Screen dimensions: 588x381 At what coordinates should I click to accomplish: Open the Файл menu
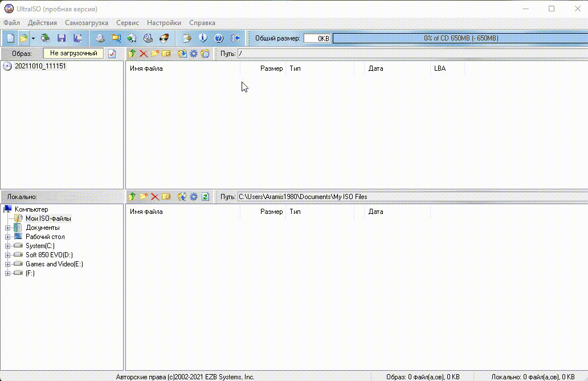[x=11, y=22]
